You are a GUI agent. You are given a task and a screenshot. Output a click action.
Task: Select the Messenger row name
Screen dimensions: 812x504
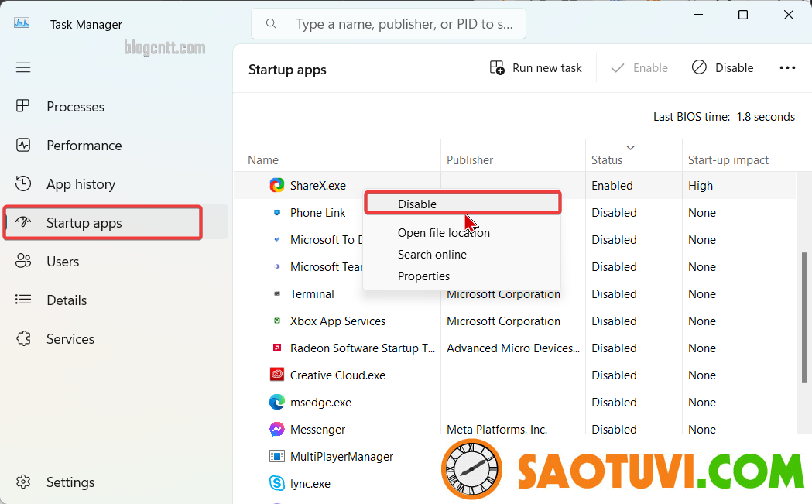317,430
